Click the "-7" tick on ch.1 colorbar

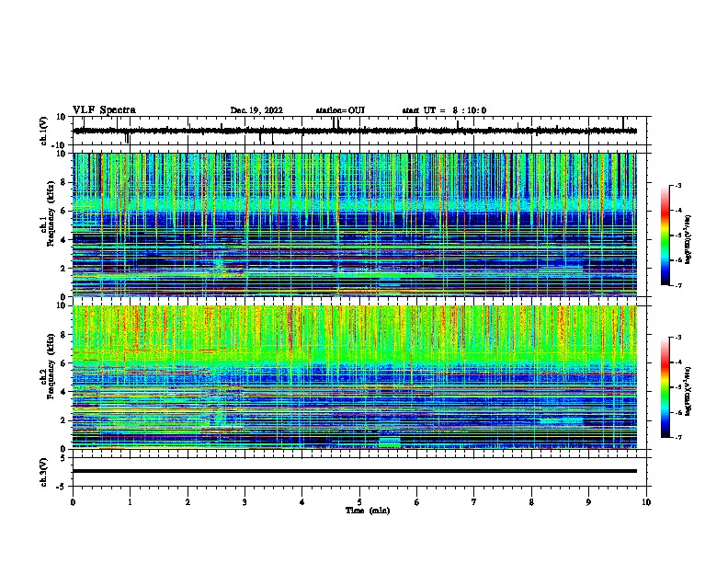(x=678, y=285)
